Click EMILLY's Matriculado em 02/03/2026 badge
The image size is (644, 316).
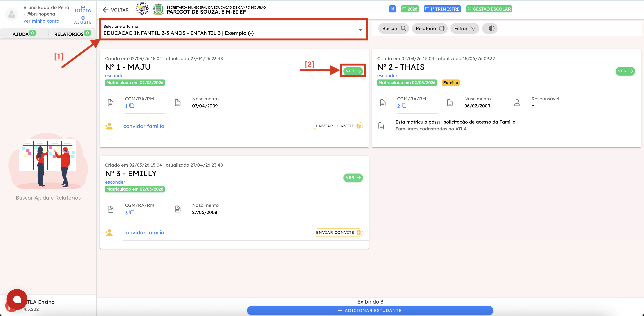pos(135,189)
